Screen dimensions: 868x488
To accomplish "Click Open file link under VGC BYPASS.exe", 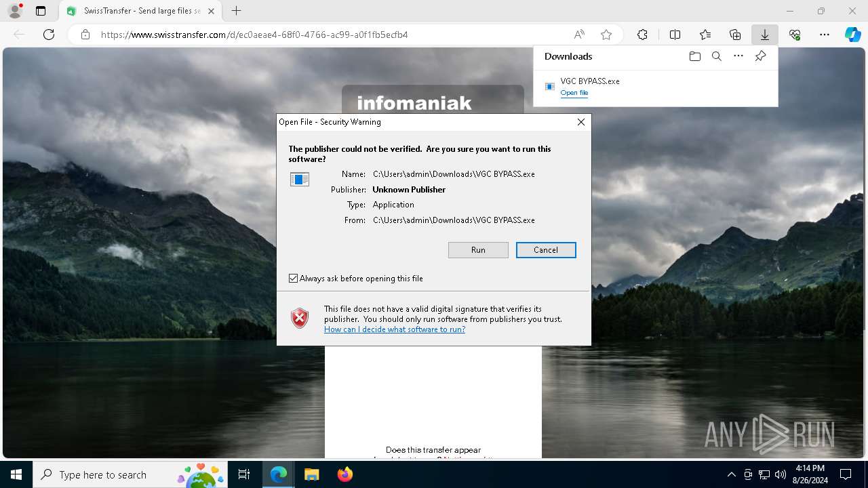I will pyautogui.click(x=574, y=93).
